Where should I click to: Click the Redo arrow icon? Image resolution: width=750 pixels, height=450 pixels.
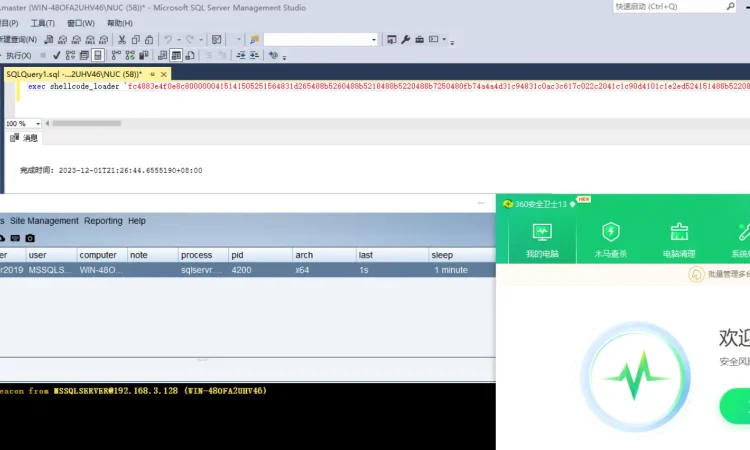pyautogui.click(x=190, y=39)
